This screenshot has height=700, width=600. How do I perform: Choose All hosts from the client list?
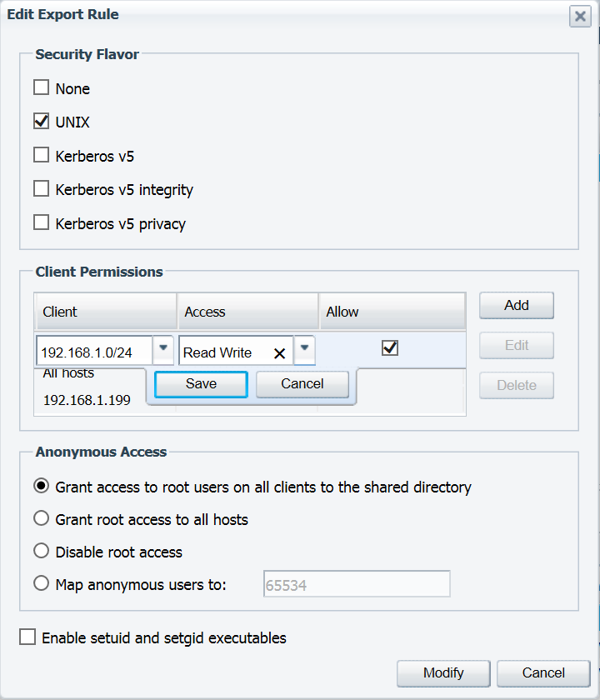point(68,373)
